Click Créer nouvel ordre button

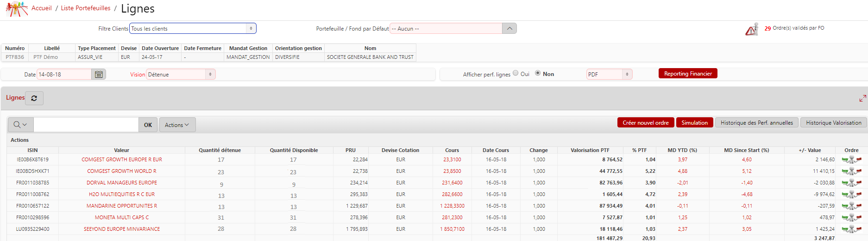click(x=645, y=122)
